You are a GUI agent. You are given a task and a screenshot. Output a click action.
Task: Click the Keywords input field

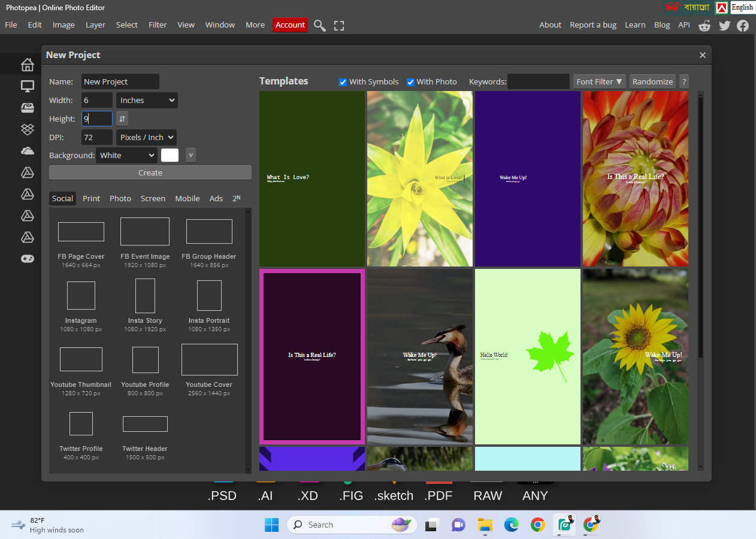(x=539, y=81)
